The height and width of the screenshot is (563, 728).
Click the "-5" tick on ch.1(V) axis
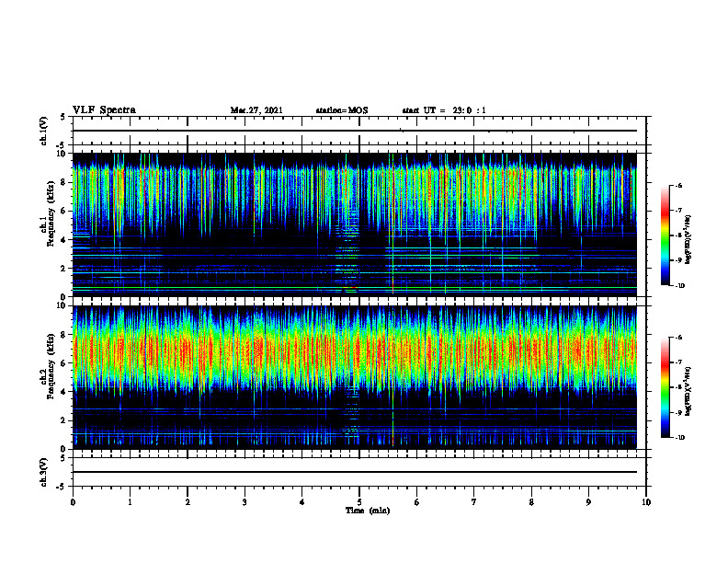click(62, 145)
